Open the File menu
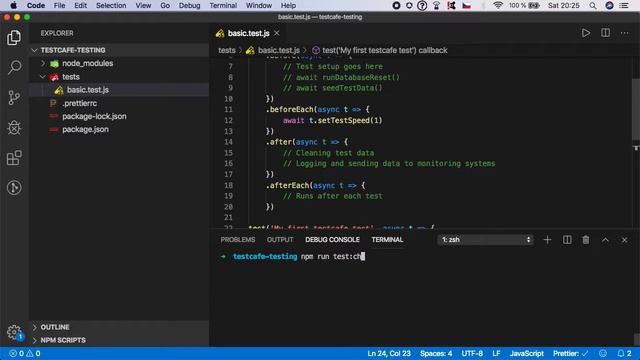Screen dimensions: 640x360 (x=60, y=6)
